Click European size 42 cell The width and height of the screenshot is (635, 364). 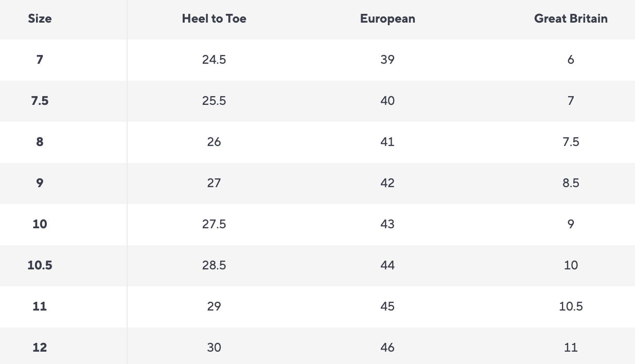387,183
